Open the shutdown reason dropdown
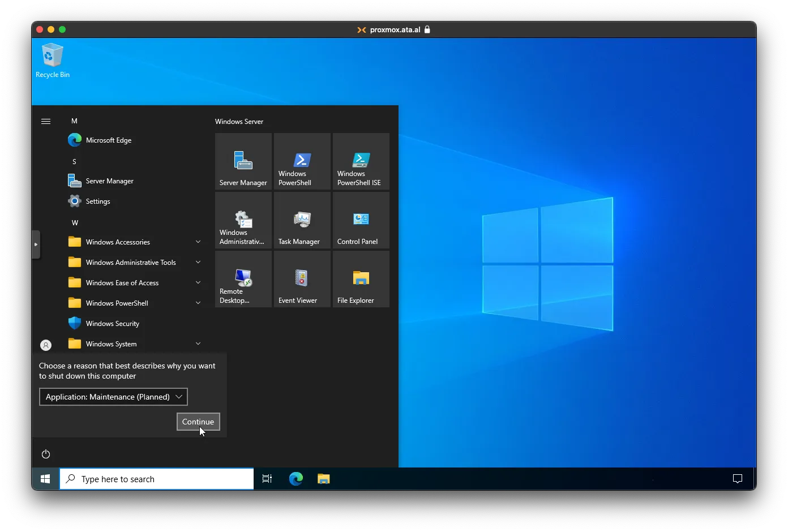788x532 pixels. click(113, 397)
